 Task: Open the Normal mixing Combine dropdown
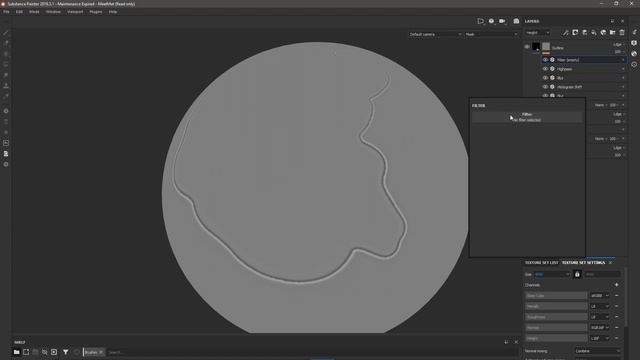point(598,351)
